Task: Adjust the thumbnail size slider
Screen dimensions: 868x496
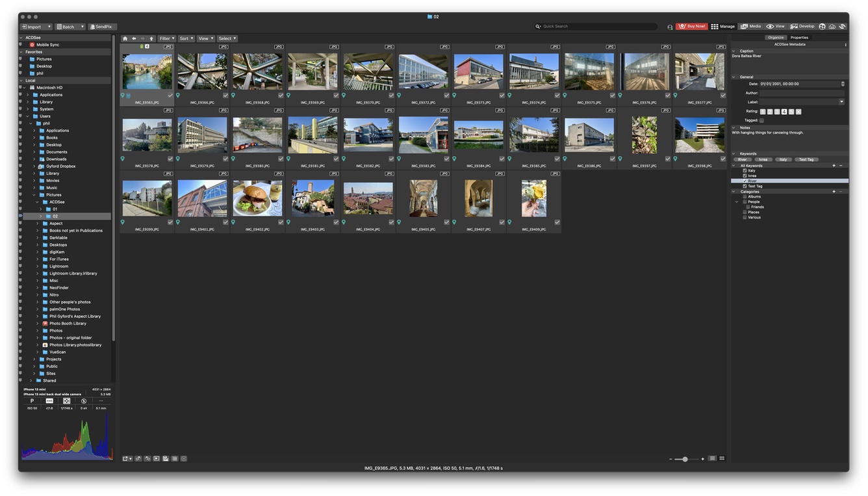Action: pyautogui.click(x=685, y=459)
